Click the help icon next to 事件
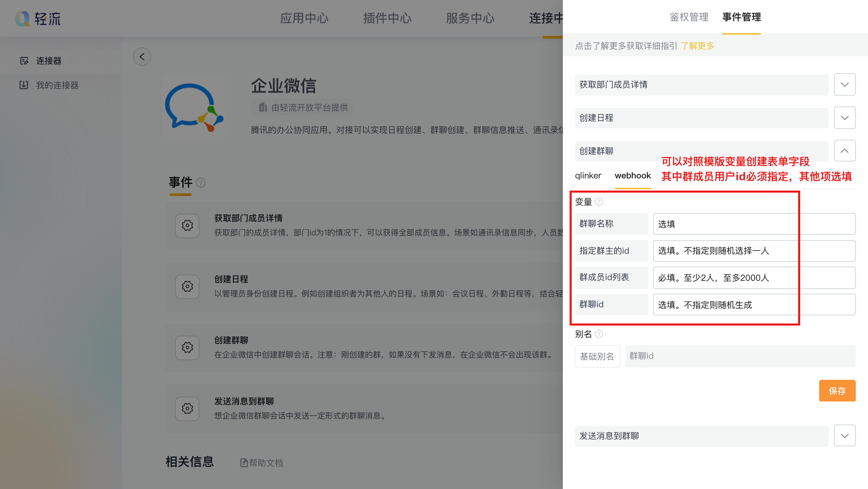868x489 pixels. 201,183
